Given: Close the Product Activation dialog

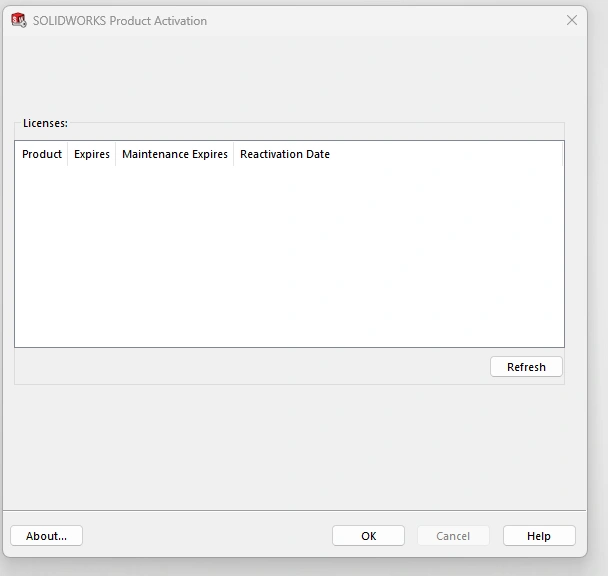Looking at the screenshot, I should coord(572,20).
